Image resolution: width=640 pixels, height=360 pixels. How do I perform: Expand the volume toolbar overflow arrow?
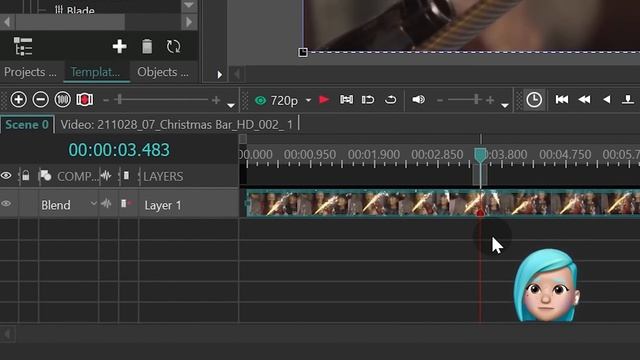(505, 105)
